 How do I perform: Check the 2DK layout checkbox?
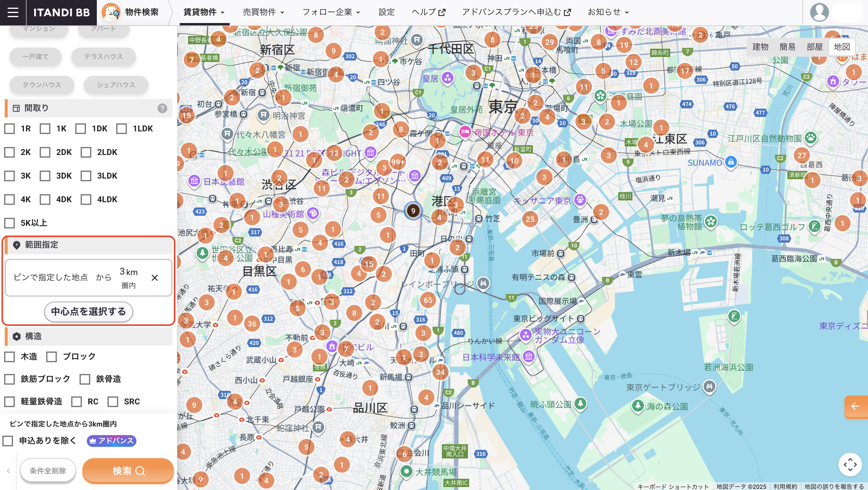(45, 152)
